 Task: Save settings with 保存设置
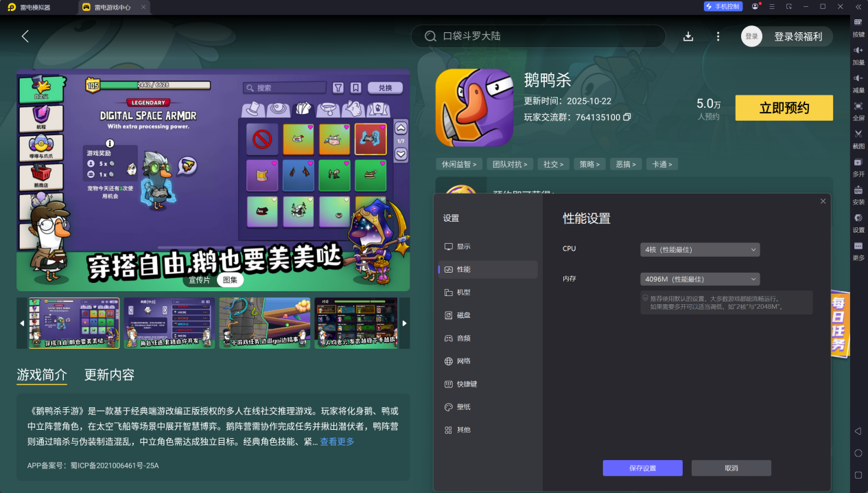click(x=642, y=468)
